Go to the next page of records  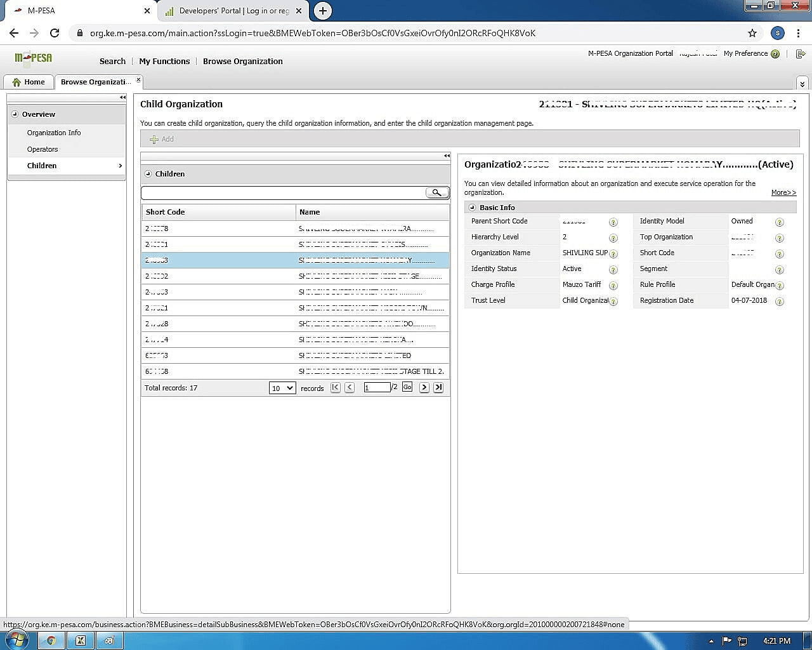click(424, 387)
